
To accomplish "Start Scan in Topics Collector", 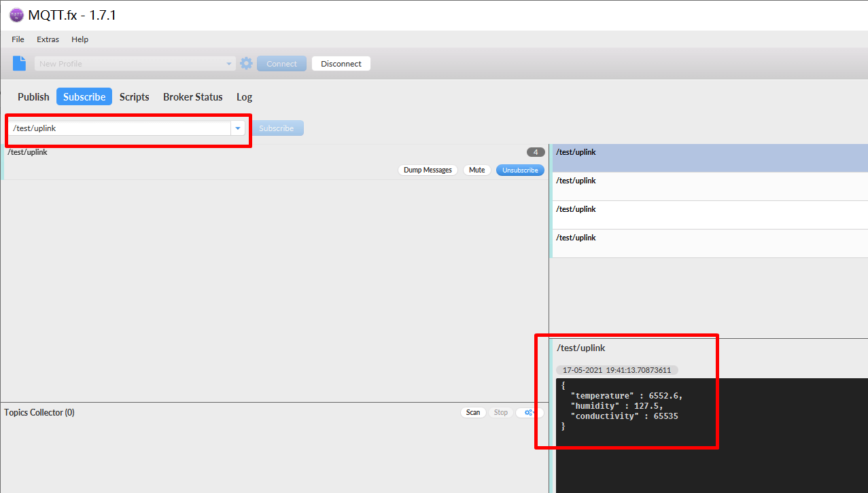I will (x=472, y=412).
